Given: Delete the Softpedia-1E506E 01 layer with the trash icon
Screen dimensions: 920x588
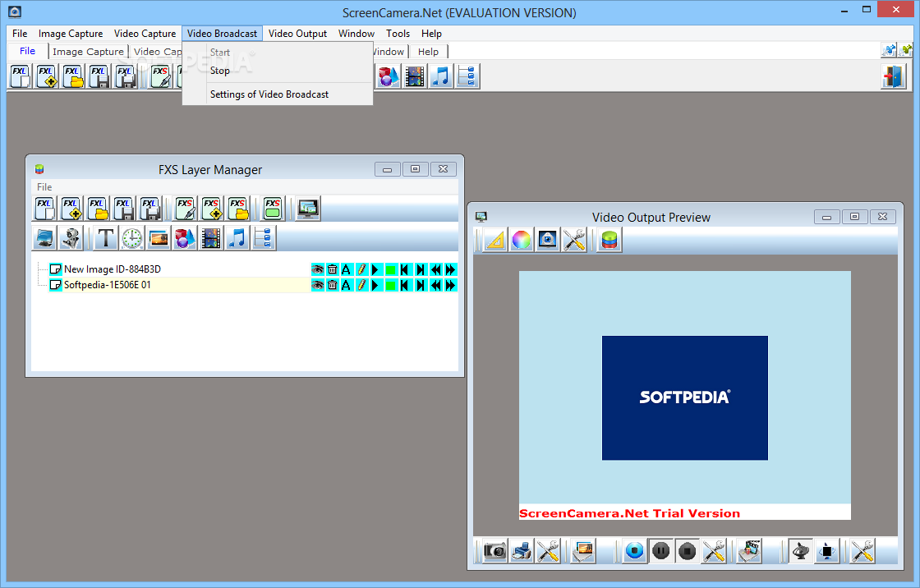Looking at the screenshot, I should (332, 285).
